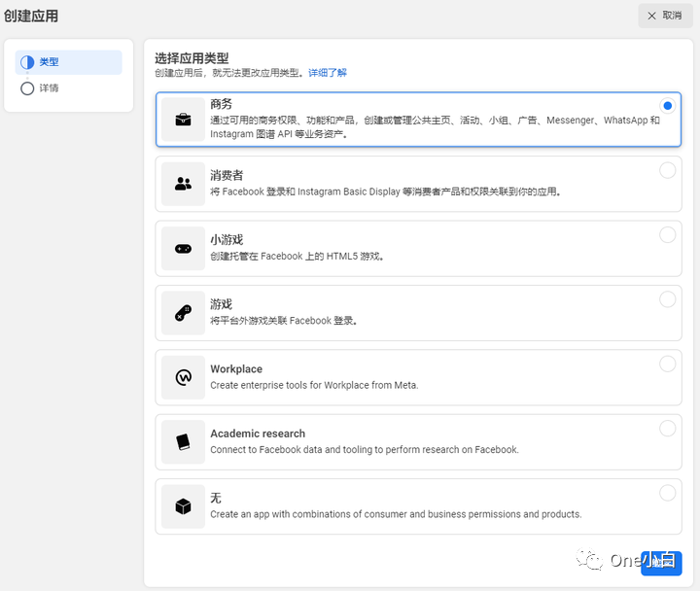Click the 创建应用 page title

31,17
